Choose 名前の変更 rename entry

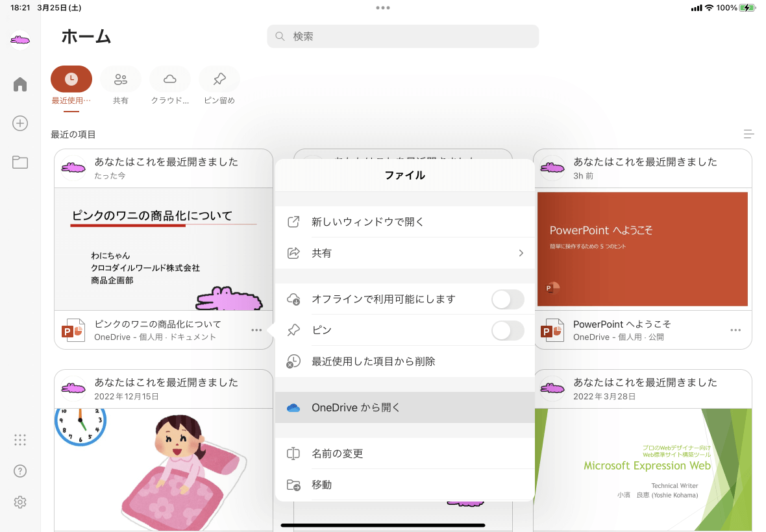[x=405, y=453]
